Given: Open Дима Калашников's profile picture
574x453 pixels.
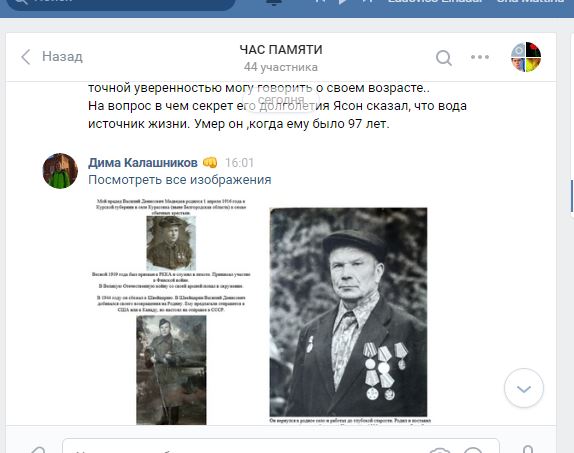Looking at the screenshot, I should tap(60, 171).
